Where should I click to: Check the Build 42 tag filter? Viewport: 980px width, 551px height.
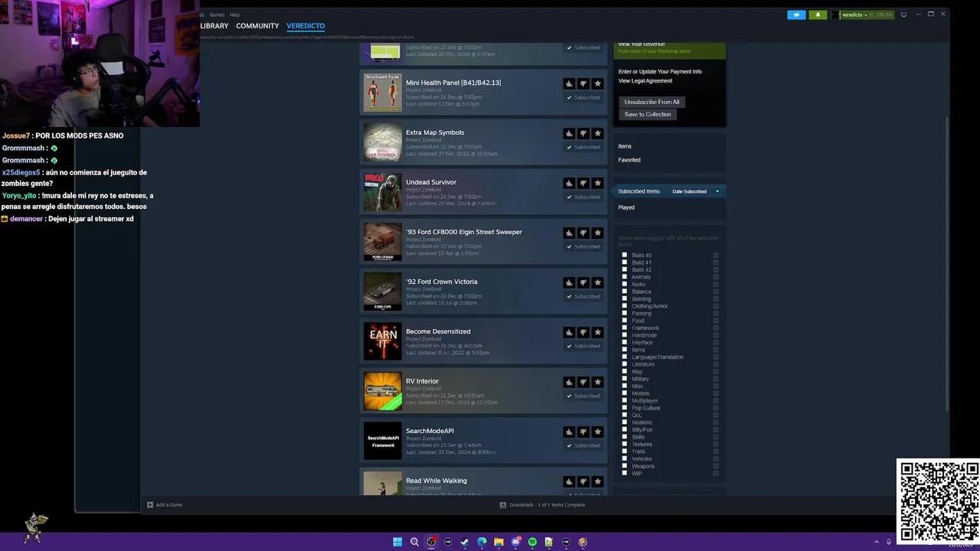625,269
